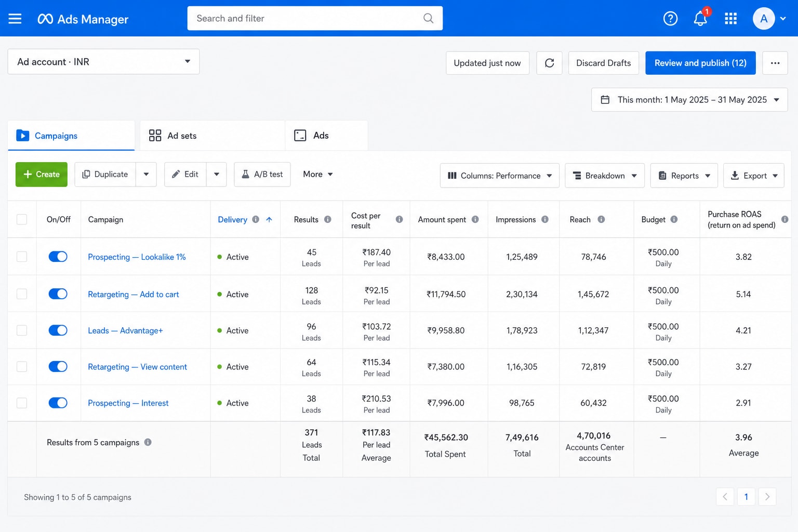The height and width of the screenshot is (532, 798).
Task: Click the Delivery sort arrow
Action: coord(269,219)
